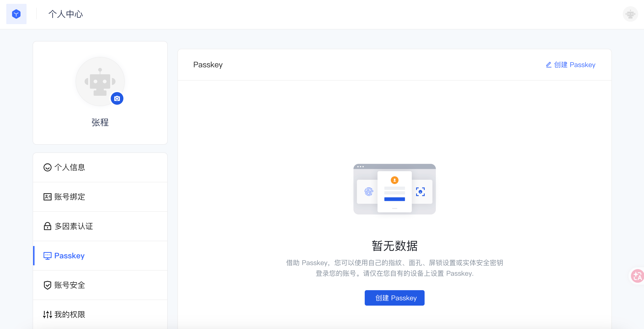Image resolution: width=644 pixels, height=329 pixels.
Task: Click the ID card icon beside 账号绑定
Action: (x=47, y=197)
